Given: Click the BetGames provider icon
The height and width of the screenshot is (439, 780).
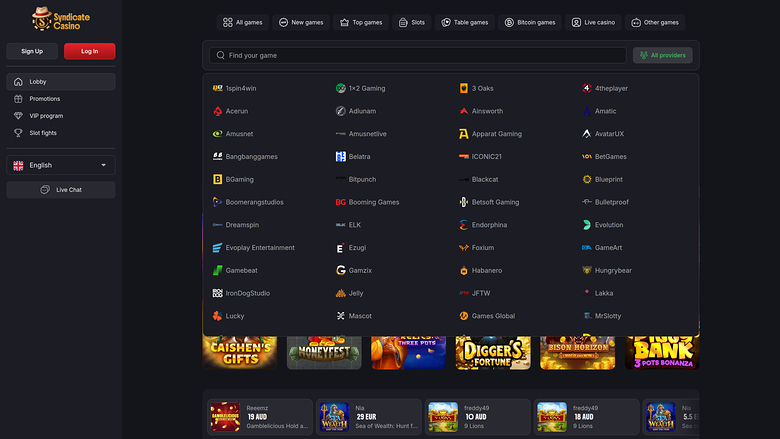Looking at the screenshot, I should click(587, 156).
